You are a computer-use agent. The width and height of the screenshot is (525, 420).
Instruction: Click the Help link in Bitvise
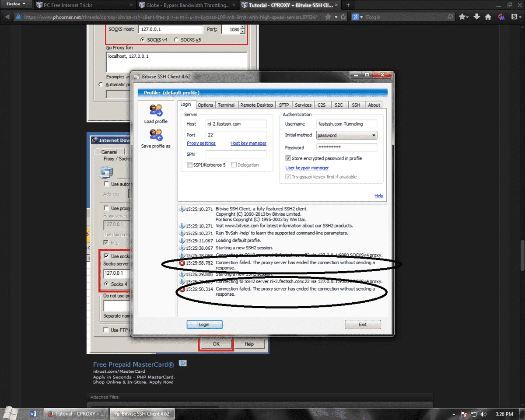point(379,196)
